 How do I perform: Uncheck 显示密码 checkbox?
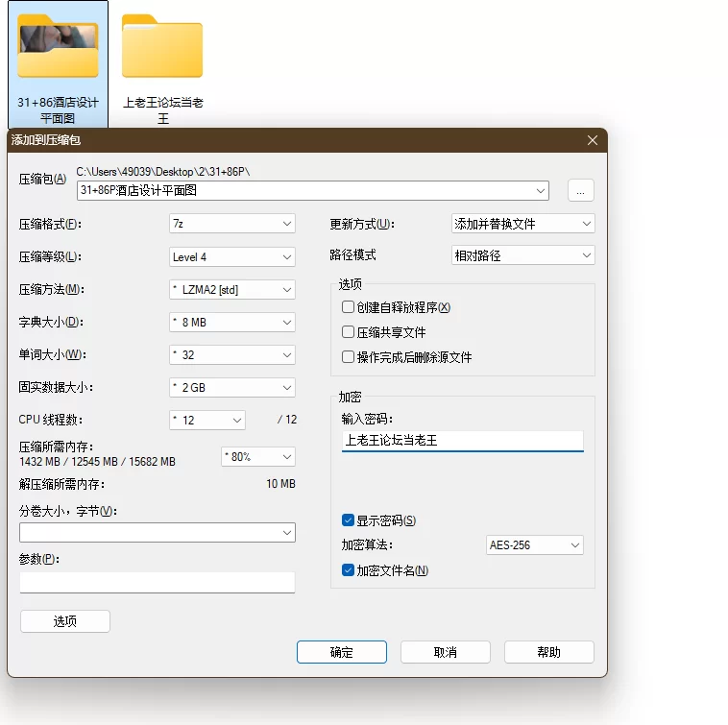click(348, 520)
